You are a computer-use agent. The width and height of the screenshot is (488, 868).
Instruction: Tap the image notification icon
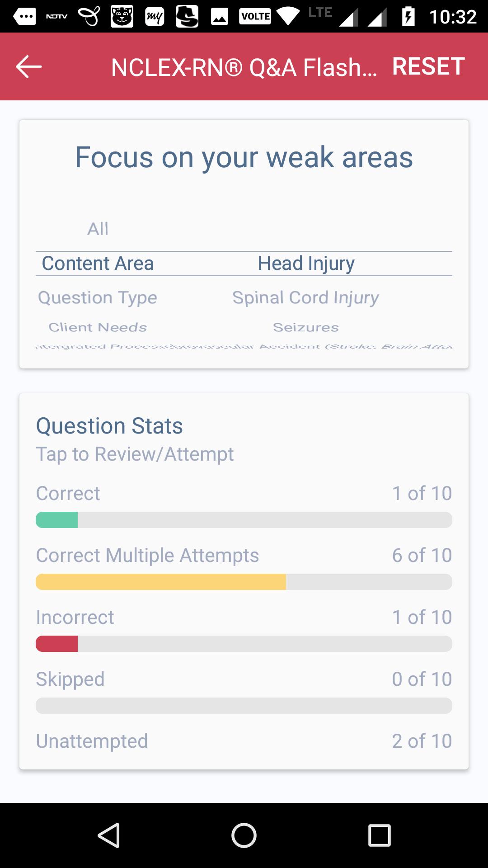[x=220, y=17]
